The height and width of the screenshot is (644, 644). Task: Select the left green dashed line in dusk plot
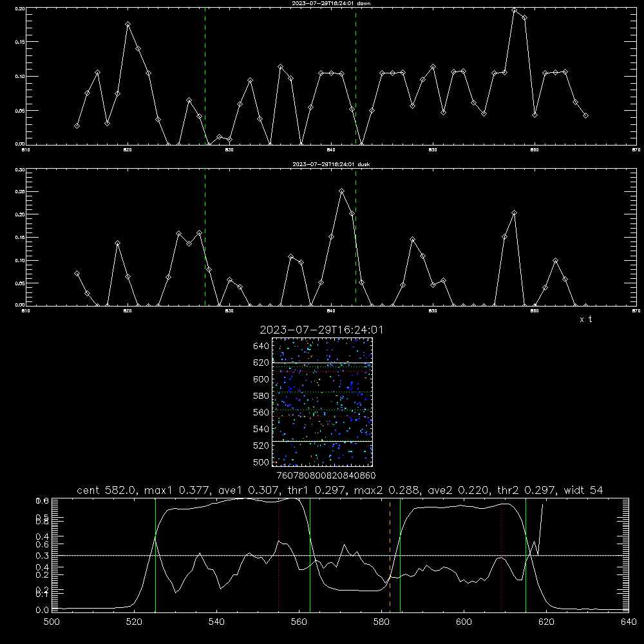coord(205,237)
